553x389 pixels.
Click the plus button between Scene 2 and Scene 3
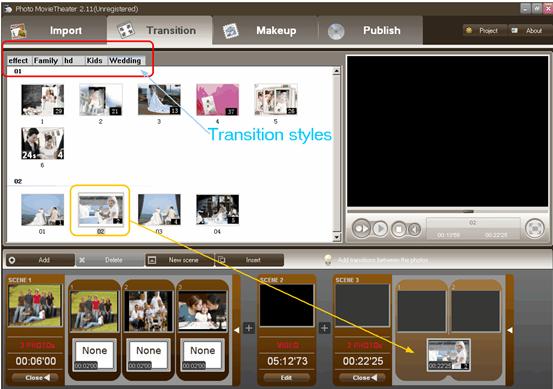click(324, 328)
